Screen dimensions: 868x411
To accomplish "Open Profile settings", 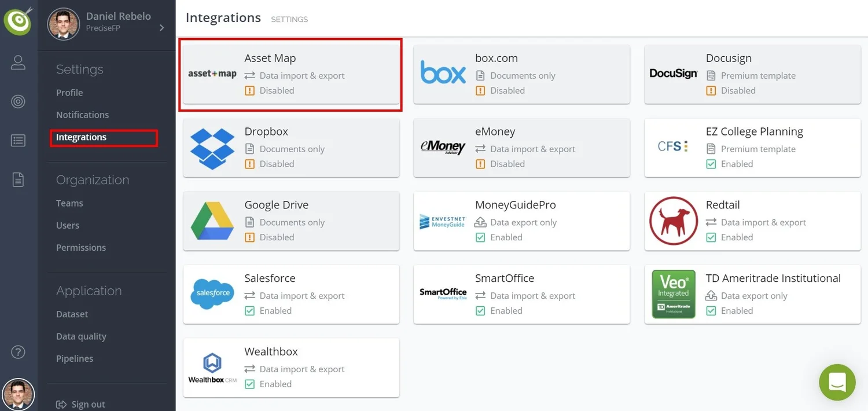I will 69,93.
